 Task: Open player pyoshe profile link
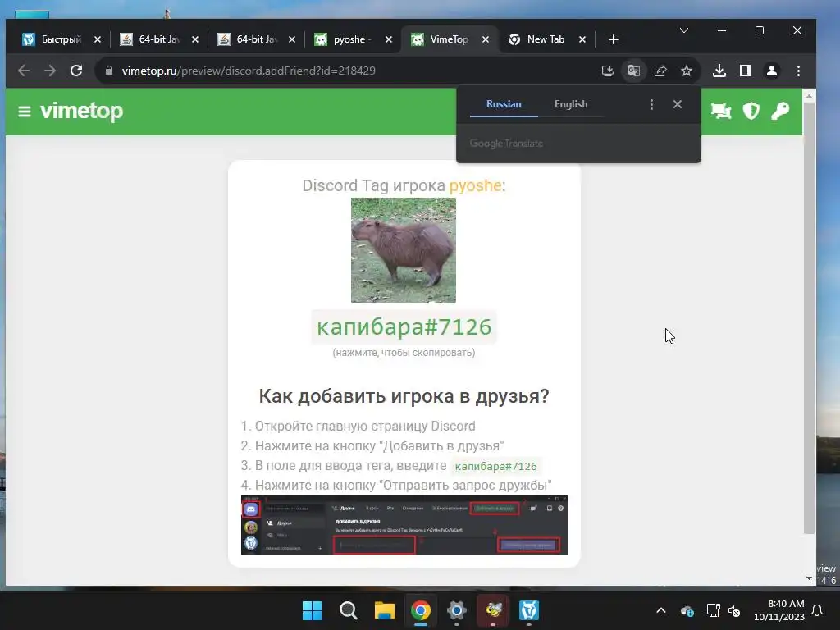(475, 185)
